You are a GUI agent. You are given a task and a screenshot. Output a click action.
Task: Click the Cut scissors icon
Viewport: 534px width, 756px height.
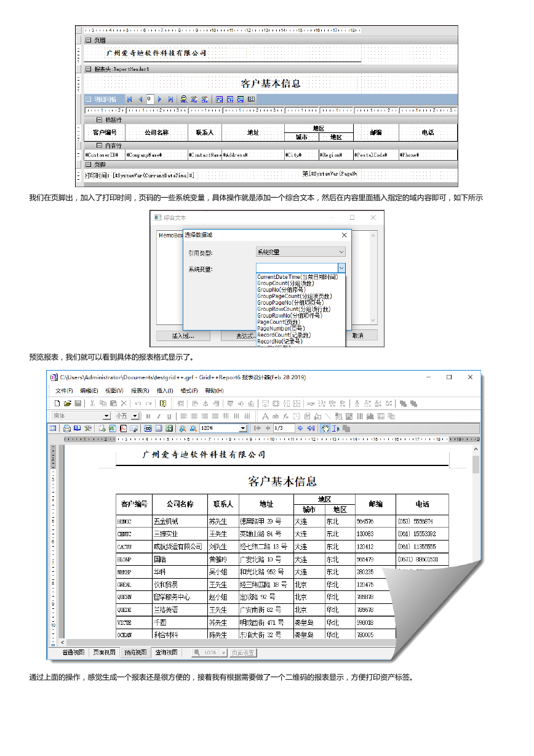coord(92,403)
